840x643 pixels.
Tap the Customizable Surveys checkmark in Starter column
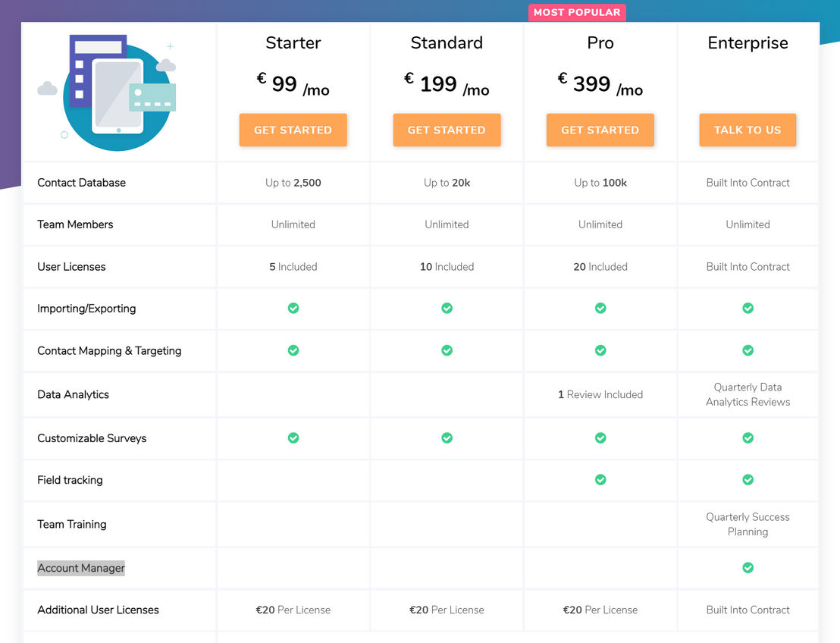pyautogui.click(x=293, y=438)
